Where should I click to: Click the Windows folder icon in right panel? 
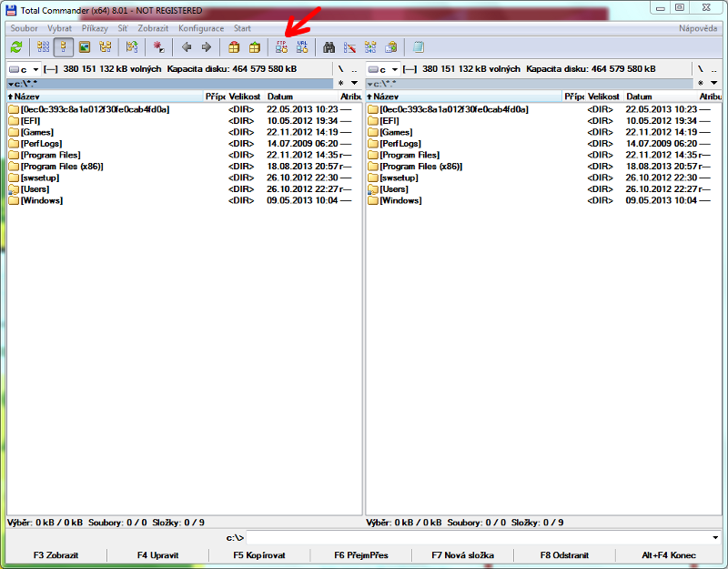point(373,200)
